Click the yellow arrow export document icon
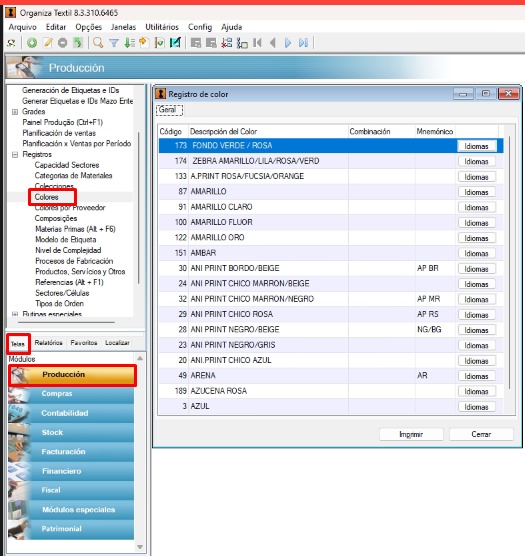Screen dimensions: 525x556 click(x=144, y=43)
